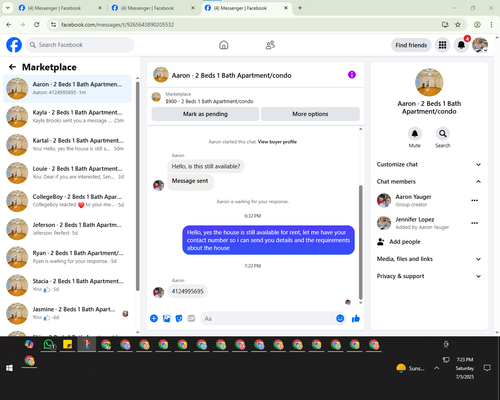Expand the Customize chat section

coord(429,164)
